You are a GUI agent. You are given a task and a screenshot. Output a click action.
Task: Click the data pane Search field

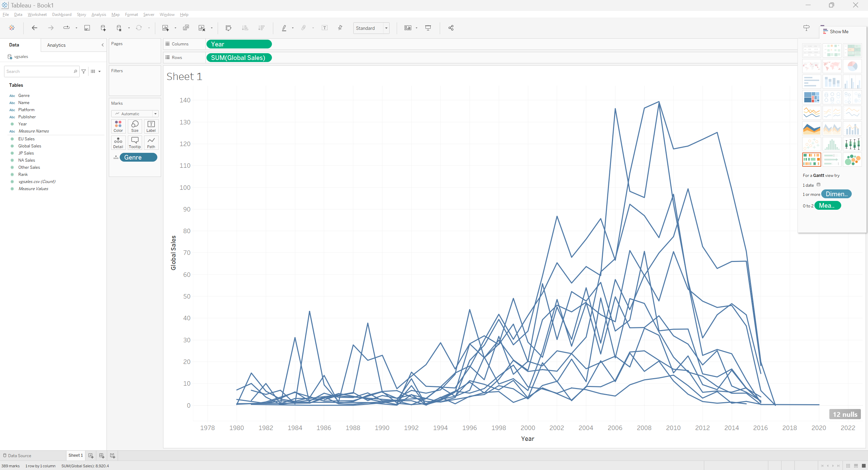coord(42,71)
